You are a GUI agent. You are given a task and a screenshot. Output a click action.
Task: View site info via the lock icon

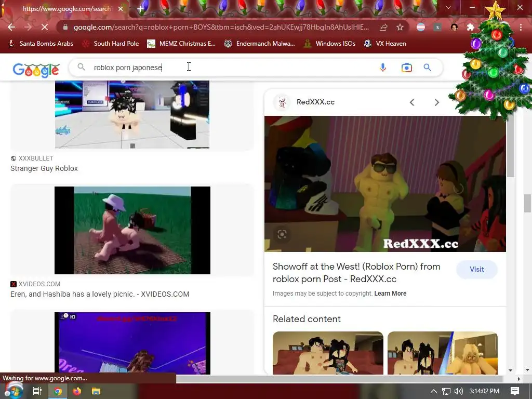tap(65, 27)
